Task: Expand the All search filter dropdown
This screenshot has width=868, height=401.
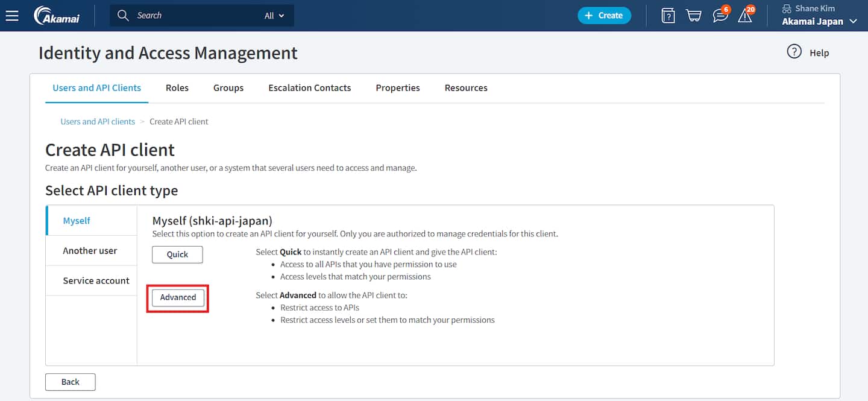Action: (274, 16)
